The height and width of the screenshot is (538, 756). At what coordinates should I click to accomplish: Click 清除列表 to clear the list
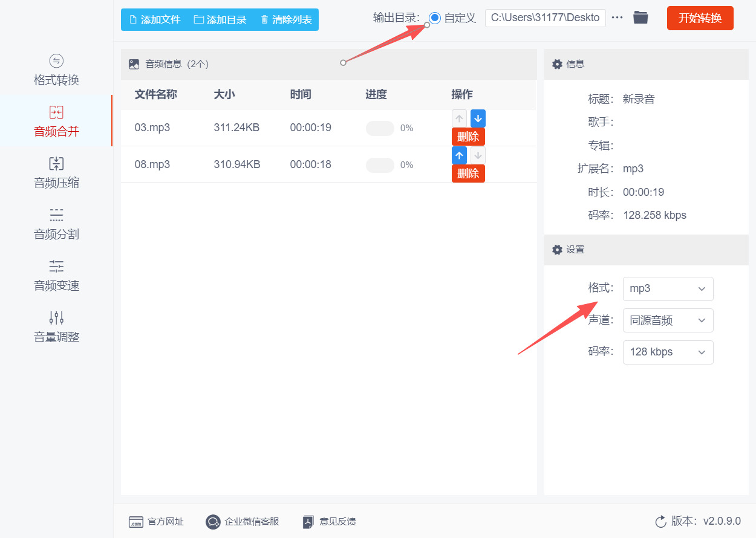[x=286, y=19]
